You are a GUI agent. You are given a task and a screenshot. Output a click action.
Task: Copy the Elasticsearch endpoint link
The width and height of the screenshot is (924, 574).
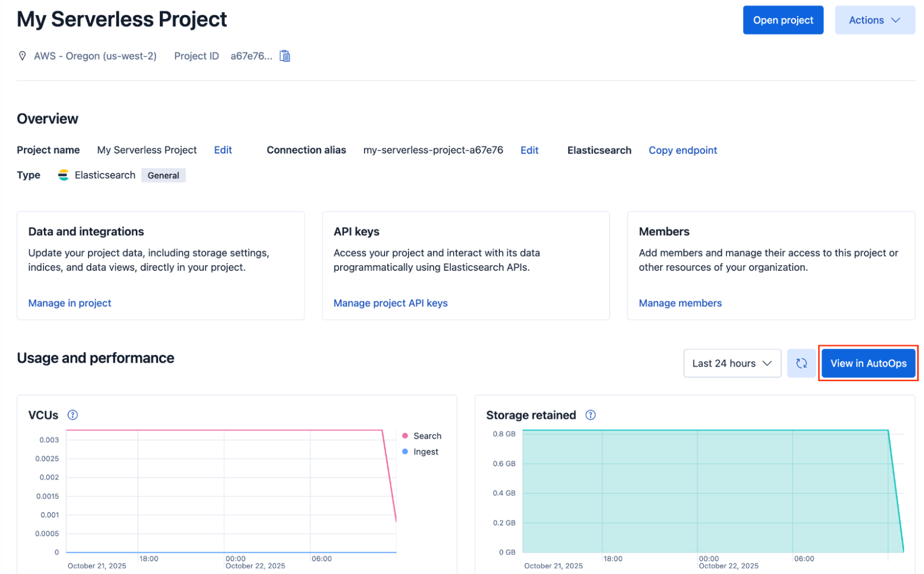[x=682, y=150]
